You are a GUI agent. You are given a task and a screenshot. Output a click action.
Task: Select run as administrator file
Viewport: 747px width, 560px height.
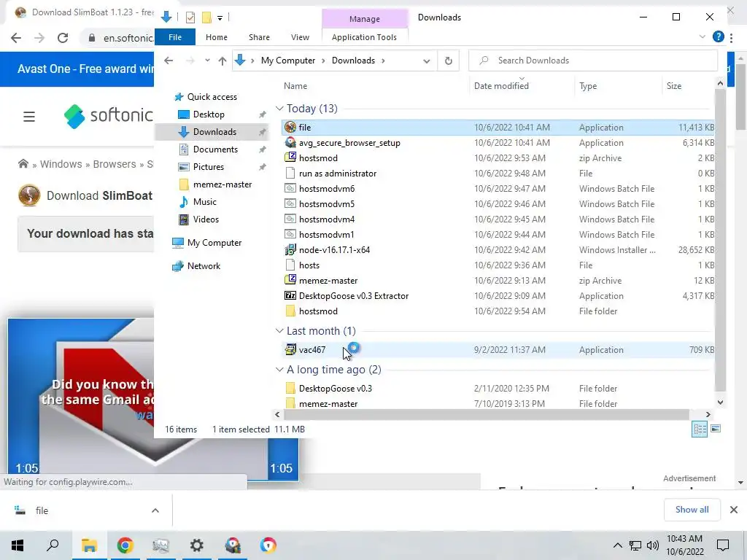(337, 174)
